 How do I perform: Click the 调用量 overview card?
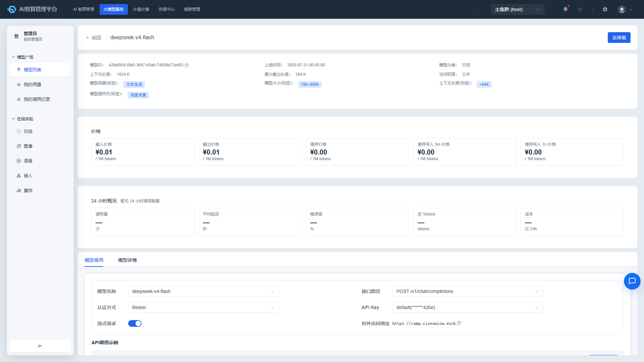tap(143, 222)
